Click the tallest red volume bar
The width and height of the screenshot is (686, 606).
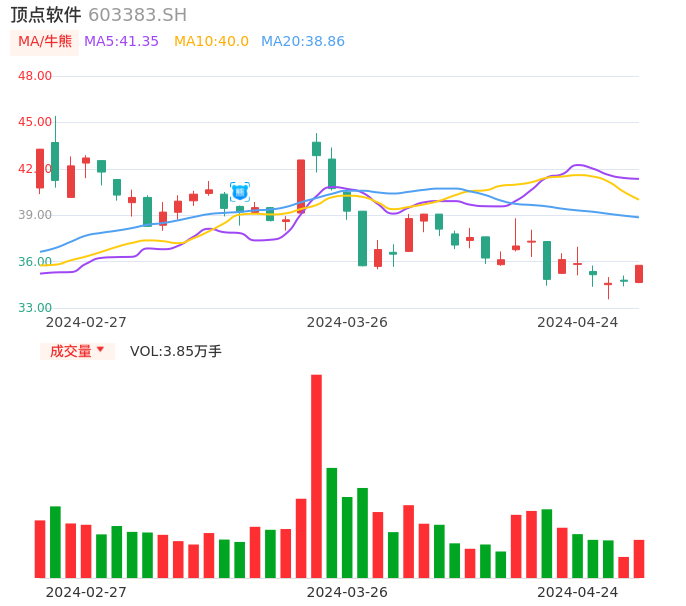[316, 476]
